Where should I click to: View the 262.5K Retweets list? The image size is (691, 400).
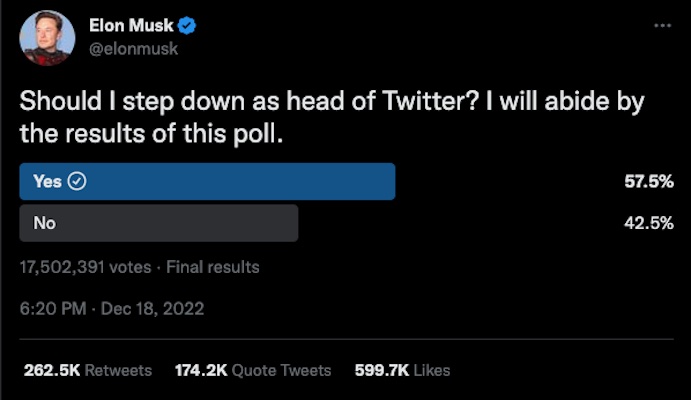point(87,370)
